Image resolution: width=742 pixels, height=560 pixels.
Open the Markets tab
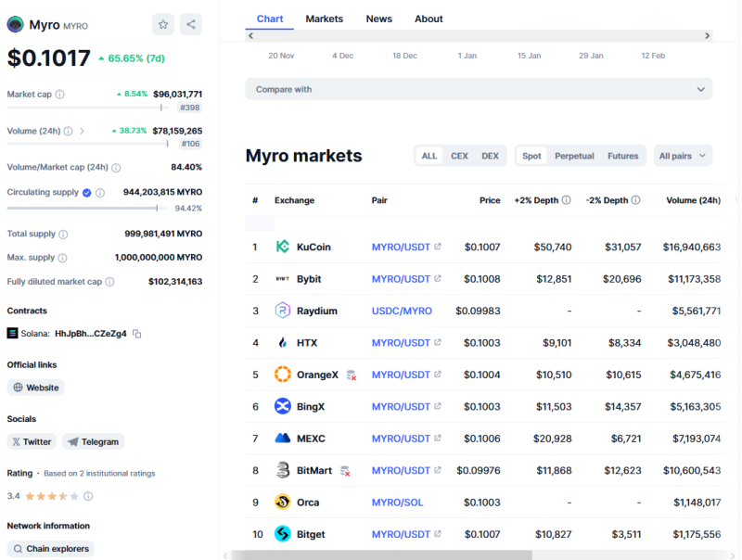(324, 19)
